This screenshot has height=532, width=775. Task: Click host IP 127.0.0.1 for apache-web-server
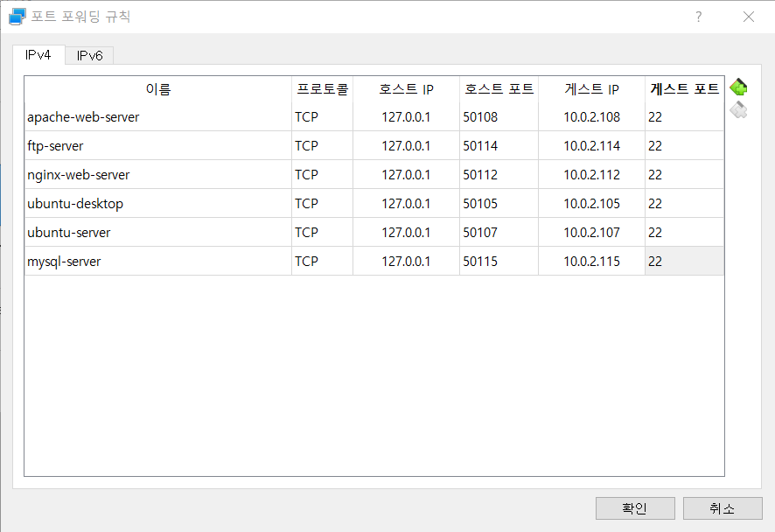406,116
